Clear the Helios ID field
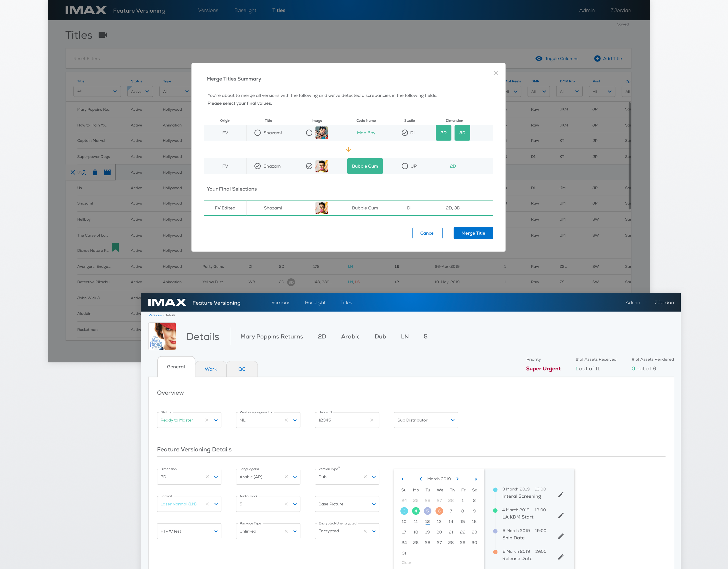 (x=372, y=420)
